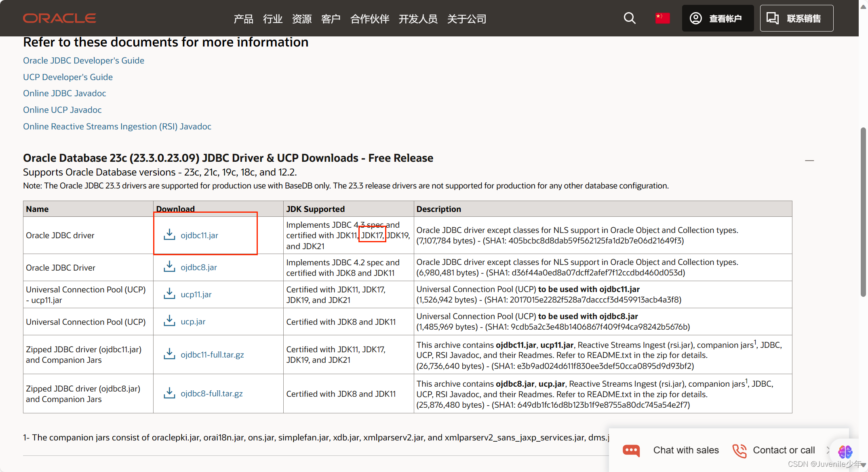The image size is (868, 472).
Task: Click the download icon beside ojdbc8-full.tar.gz
Action: point(169,393)
